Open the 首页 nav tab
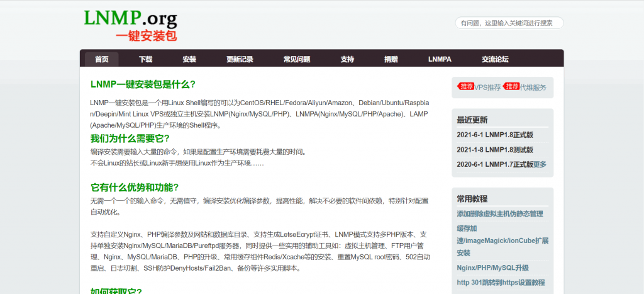Image resolution: width=644 pixels, height=294 pixels. click(101, 59)
